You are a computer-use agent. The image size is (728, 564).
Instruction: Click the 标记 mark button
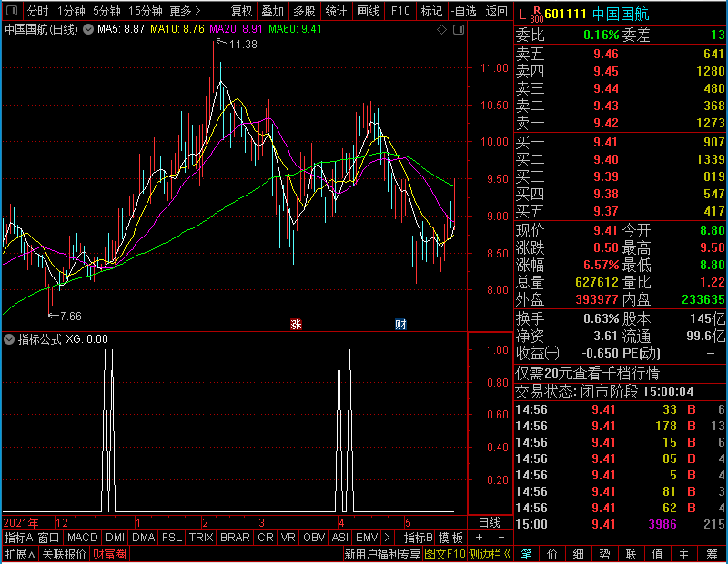(x=431, y=11)
